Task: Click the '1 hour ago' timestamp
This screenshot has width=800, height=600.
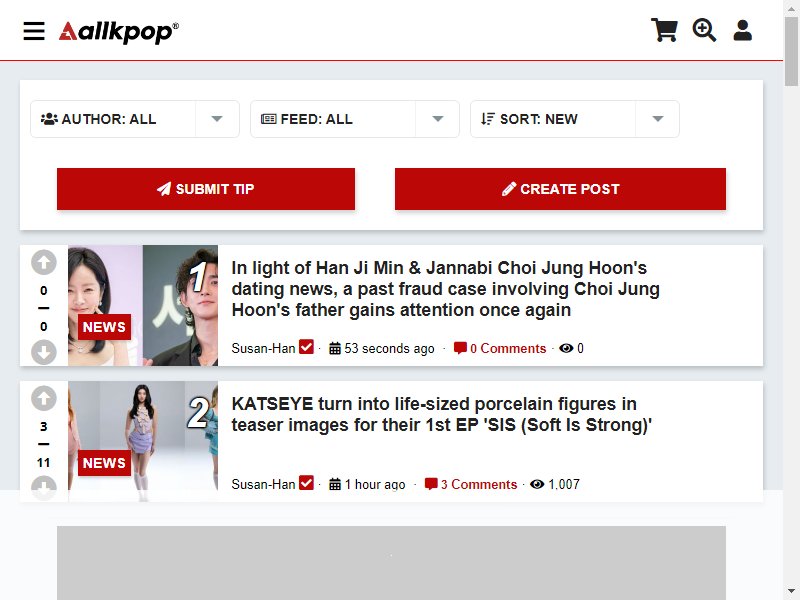Action: [375, 484]
